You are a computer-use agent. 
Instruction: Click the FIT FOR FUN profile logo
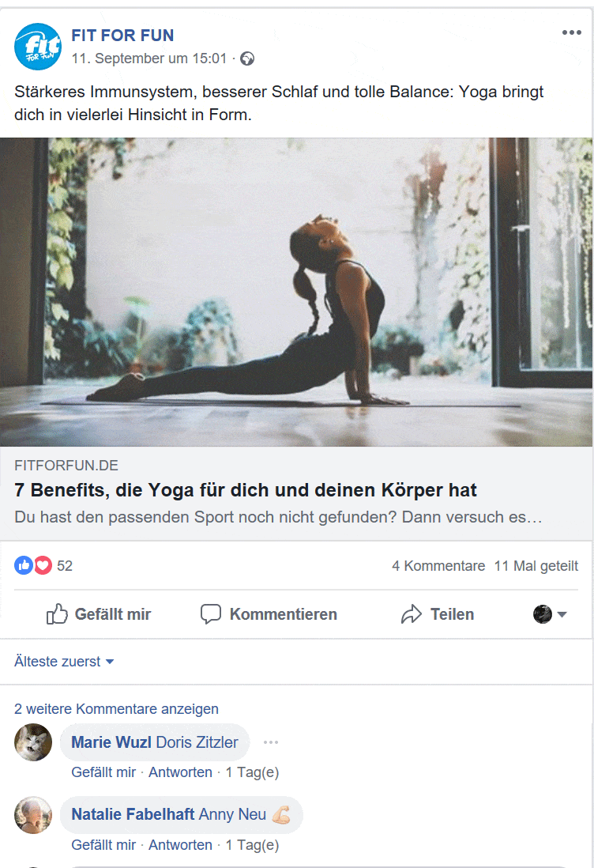pos(38,47)
